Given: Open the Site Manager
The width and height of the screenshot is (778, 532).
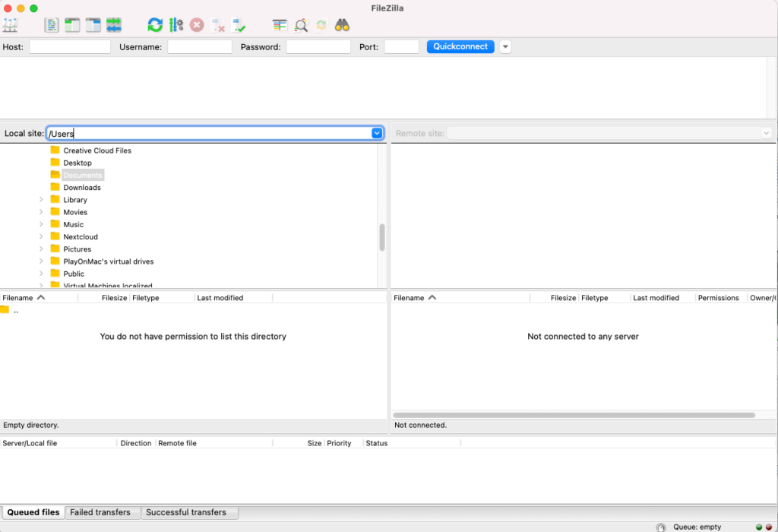Looking at the screenshot, I should click(11, 25).
